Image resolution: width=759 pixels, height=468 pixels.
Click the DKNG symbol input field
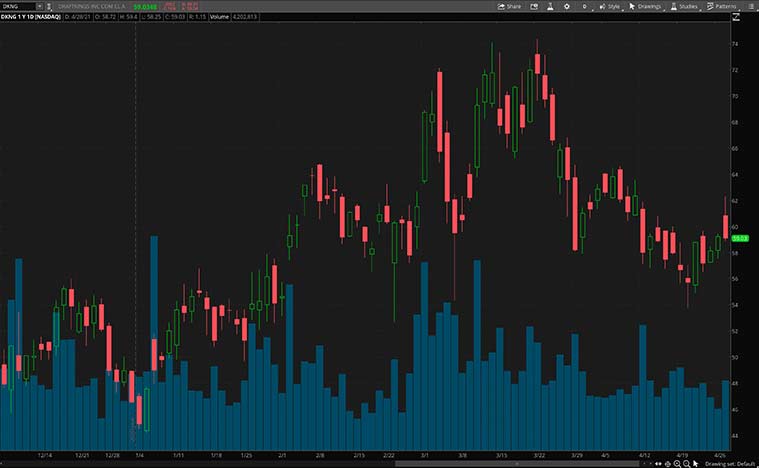(18, 6)
